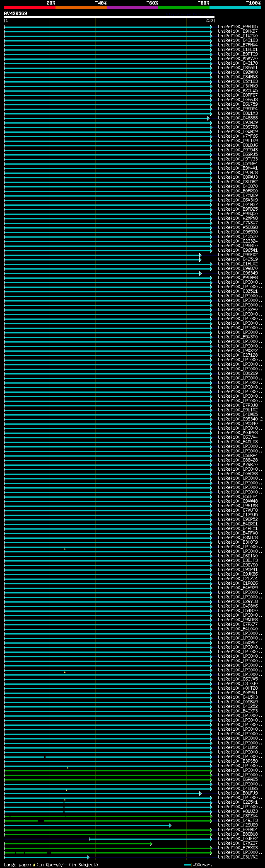Image resolution: width=265 pixels, height=868 pixels.
Task: Select the label UniRef100_C5X183
Action: point(238,82)
